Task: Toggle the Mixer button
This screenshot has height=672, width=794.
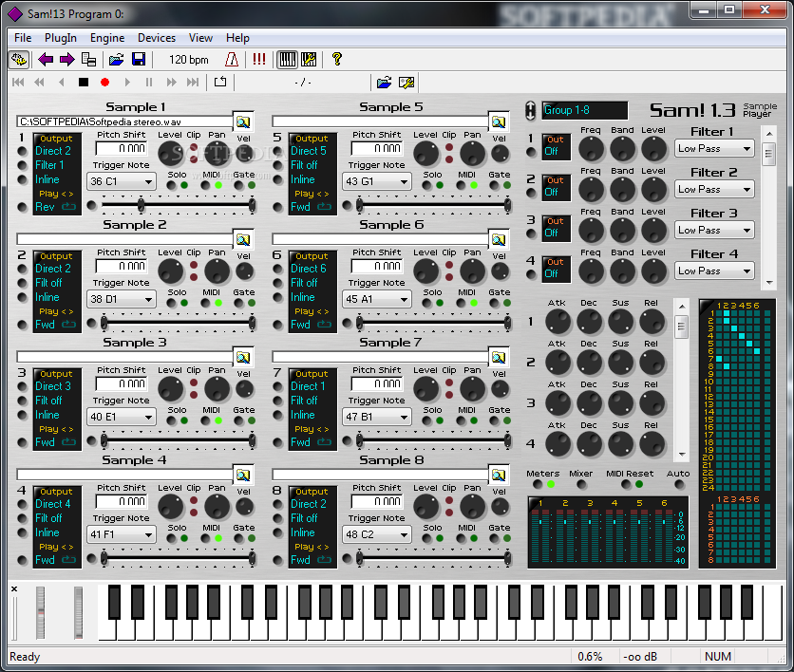Action: (582, 484)
